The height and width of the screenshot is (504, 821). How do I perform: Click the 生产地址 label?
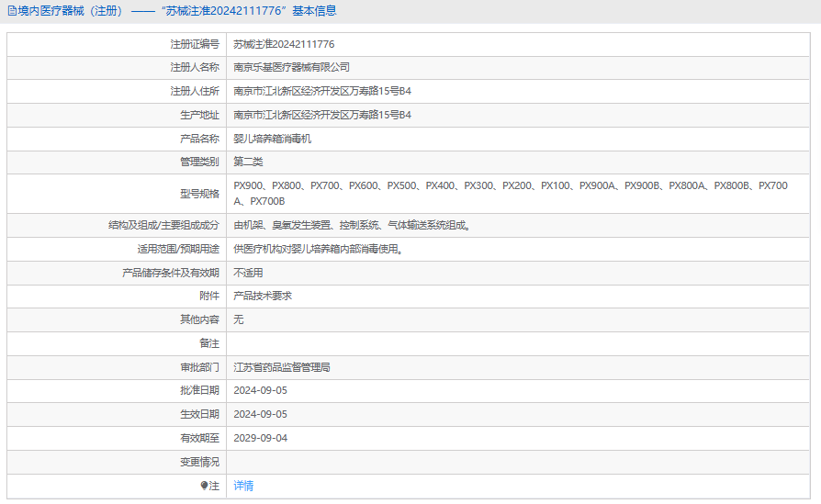click(x=199, y=115)
